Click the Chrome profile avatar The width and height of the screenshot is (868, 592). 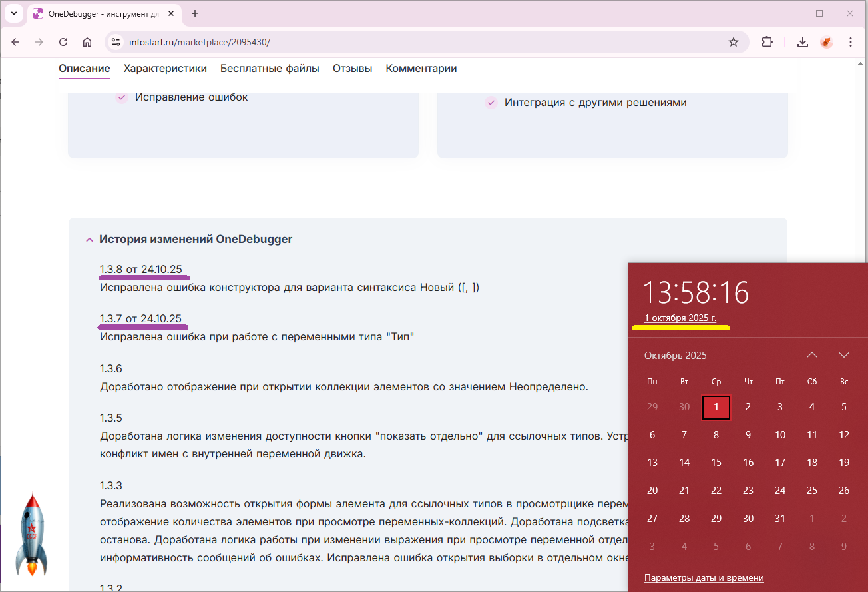(x=827, y=42)
